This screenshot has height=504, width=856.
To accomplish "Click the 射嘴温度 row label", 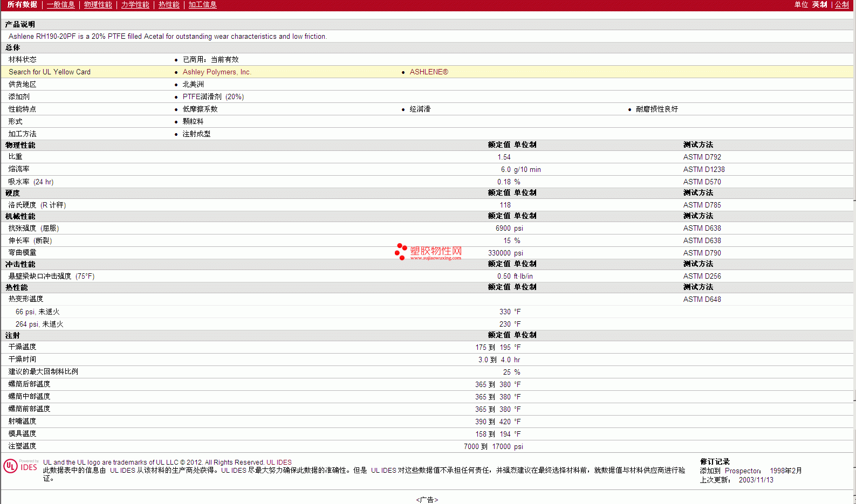I will tap(23, 422).
